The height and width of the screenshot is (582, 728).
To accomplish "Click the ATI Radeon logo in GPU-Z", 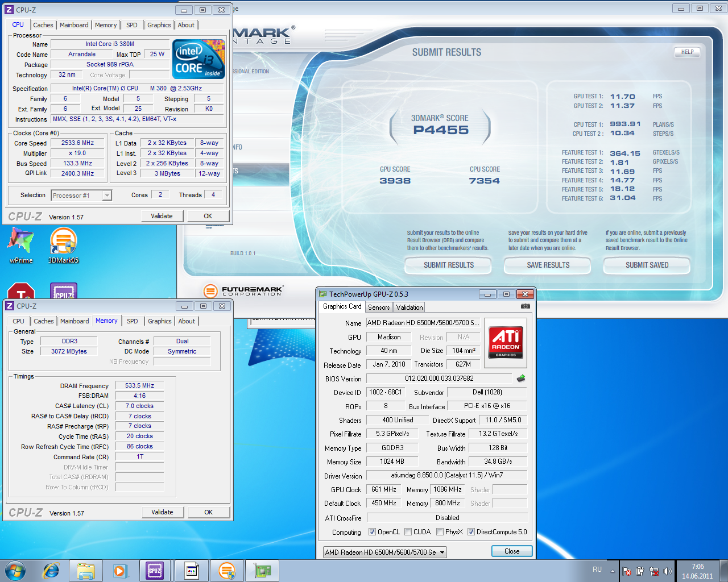I will point(506,343).
